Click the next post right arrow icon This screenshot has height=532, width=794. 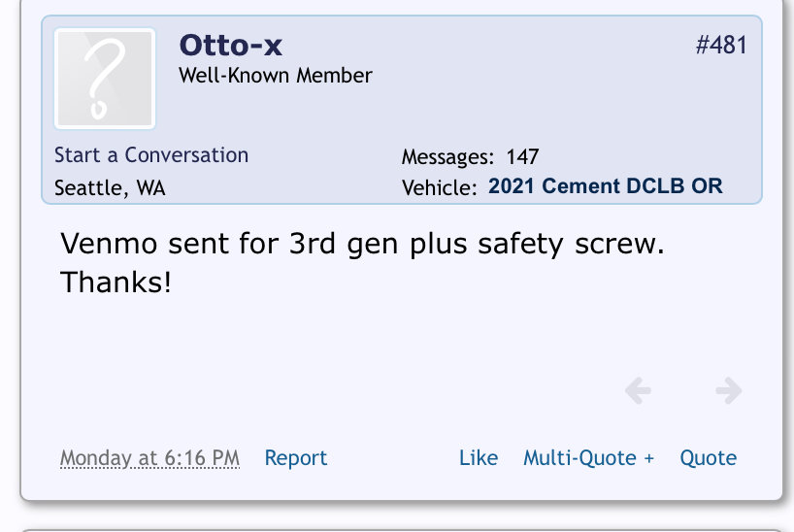tap(729, 390)
